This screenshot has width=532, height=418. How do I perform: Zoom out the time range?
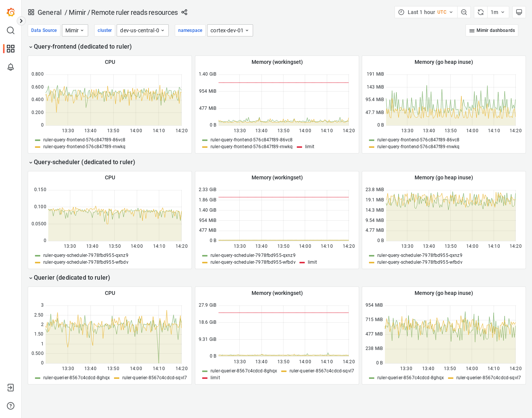(464, 12)
